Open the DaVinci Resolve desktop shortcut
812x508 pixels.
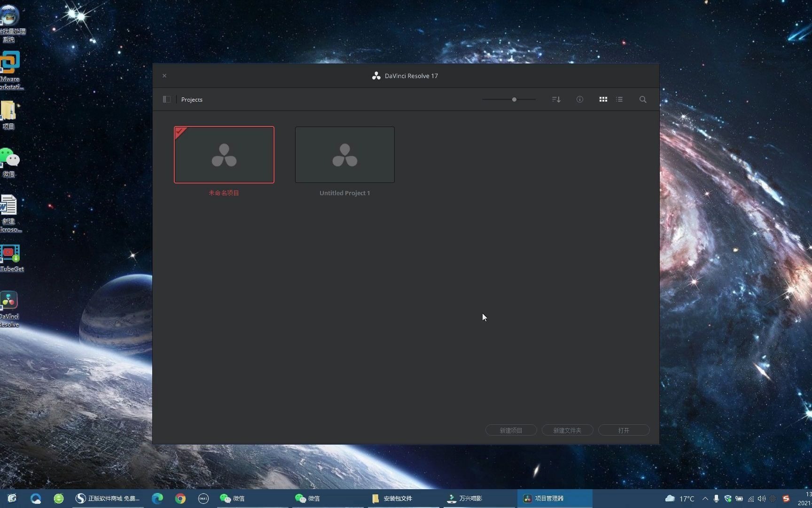9,309
